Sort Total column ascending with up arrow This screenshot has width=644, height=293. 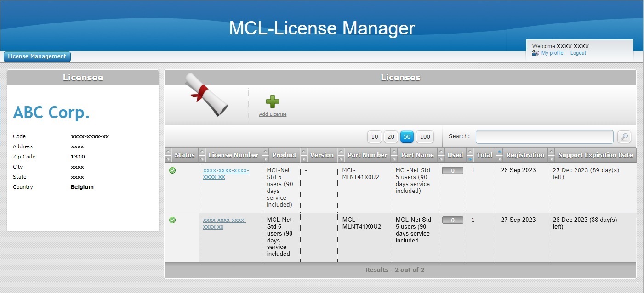(x=470, y=152)
